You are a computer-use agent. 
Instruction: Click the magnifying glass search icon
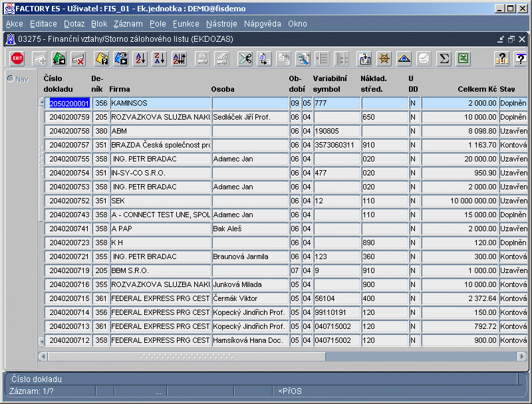click(x=303, y=58)
